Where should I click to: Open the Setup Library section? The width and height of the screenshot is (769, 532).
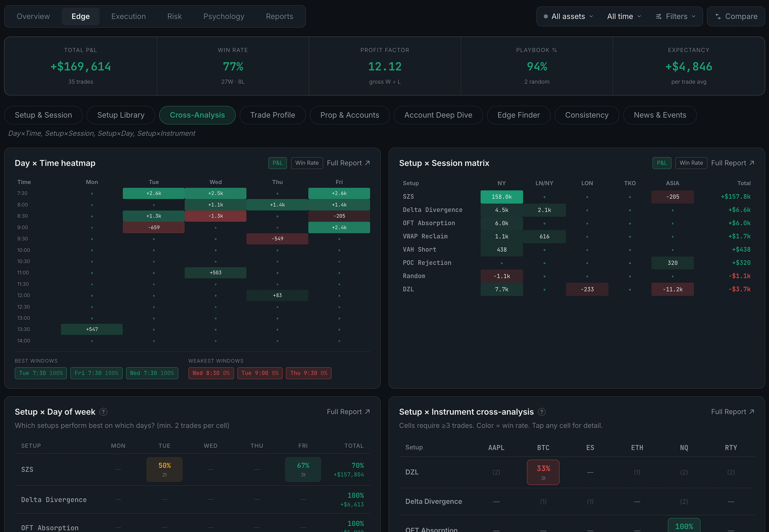pyautogui.click(x=121, y=115)
